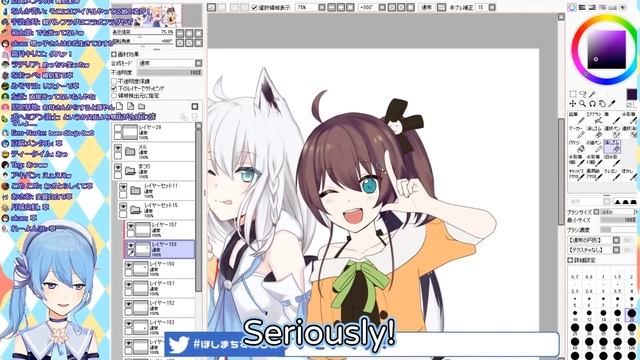Click the layer panel vertical scrollbar
The width and height of the screenshot is (640, 360).
[198, 208]
